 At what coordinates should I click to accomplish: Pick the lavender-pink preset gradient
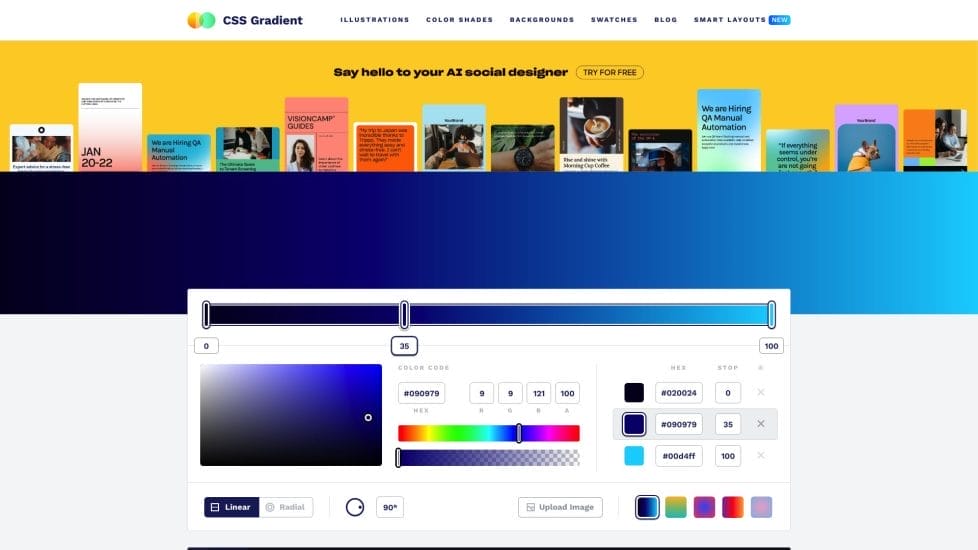(762, 507)
